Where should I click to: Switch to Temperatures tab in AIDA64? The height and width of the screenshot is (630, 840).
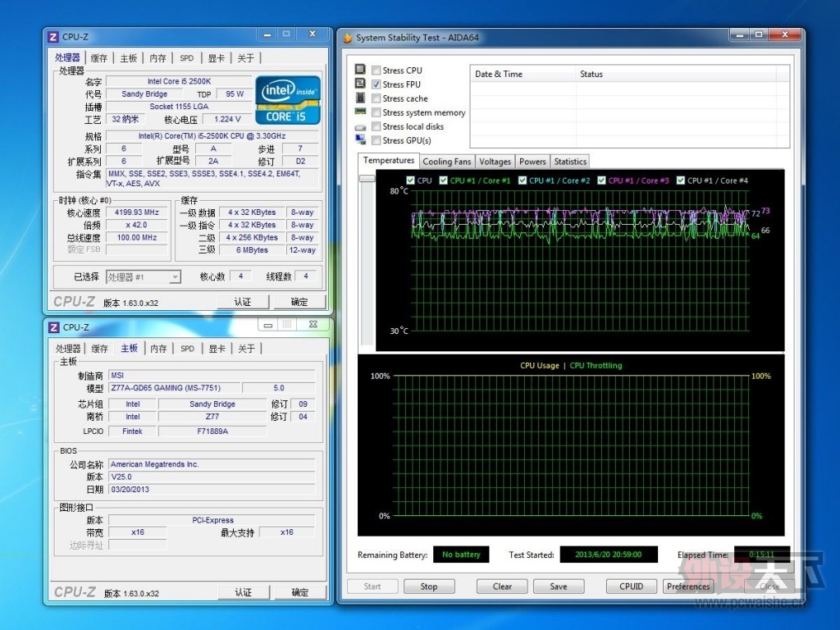388,160
